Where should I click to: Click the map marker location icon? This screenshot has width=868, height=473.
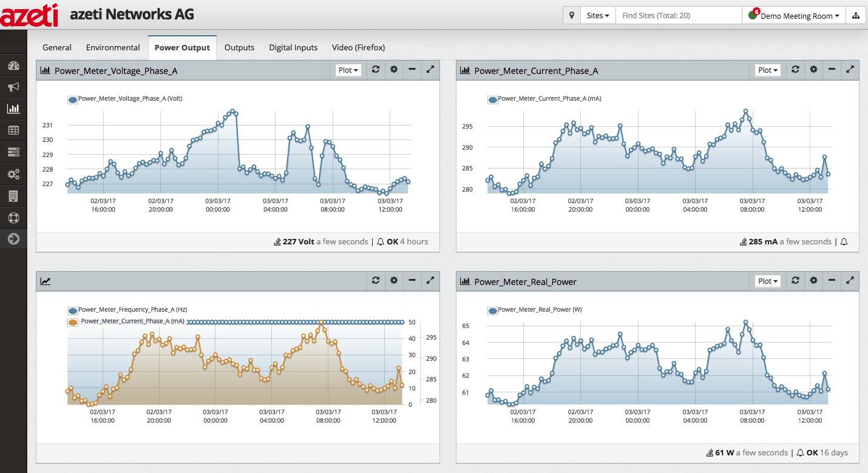(x=572, y=16)
